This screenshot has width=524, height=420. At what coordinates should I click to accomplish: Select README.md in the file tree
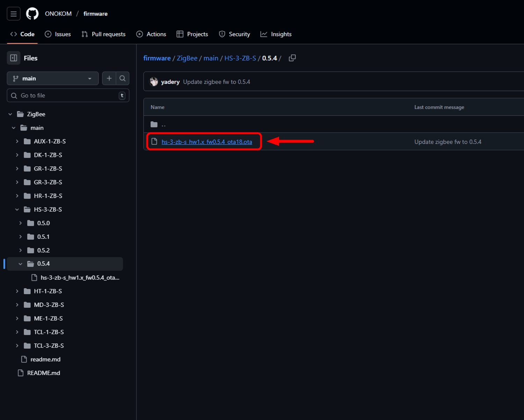pyautogui.click(x=43, y=373)
